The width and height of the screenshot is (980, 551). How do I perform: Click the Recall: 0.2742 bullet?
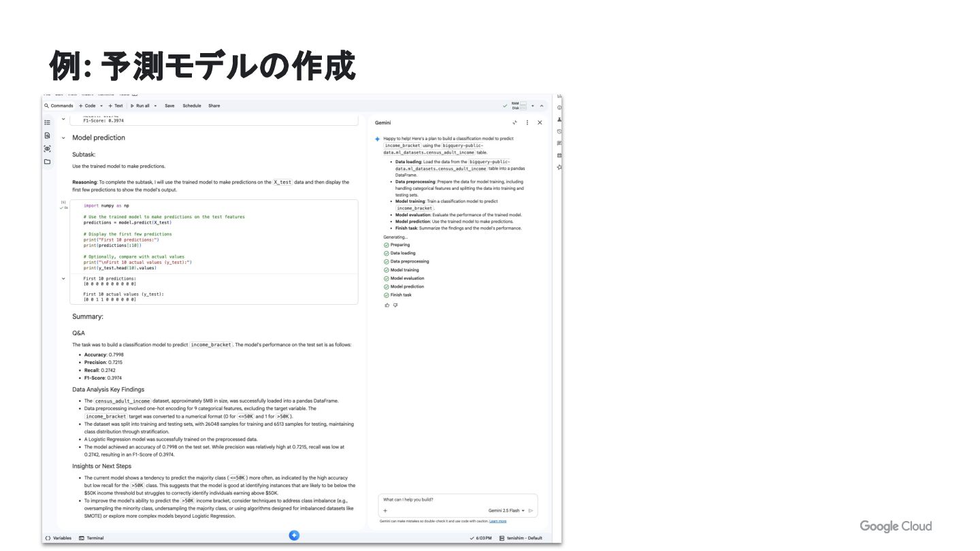tap(100, 370)
